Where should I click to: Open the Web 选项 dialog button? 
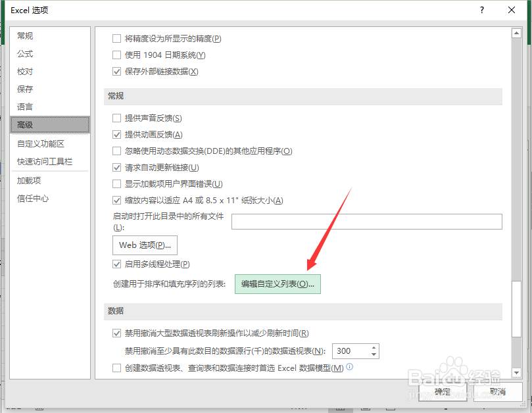click(145, 245)
